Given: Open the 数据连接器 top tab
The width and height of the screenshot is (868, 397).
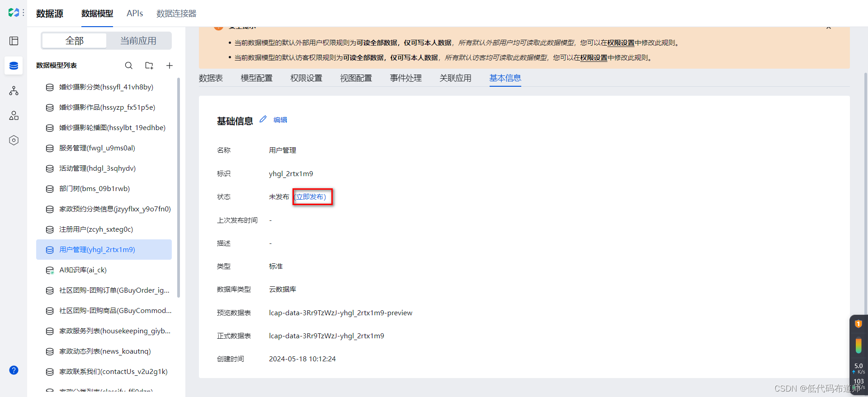Looking at the screenshot, I should pos(176,14).
